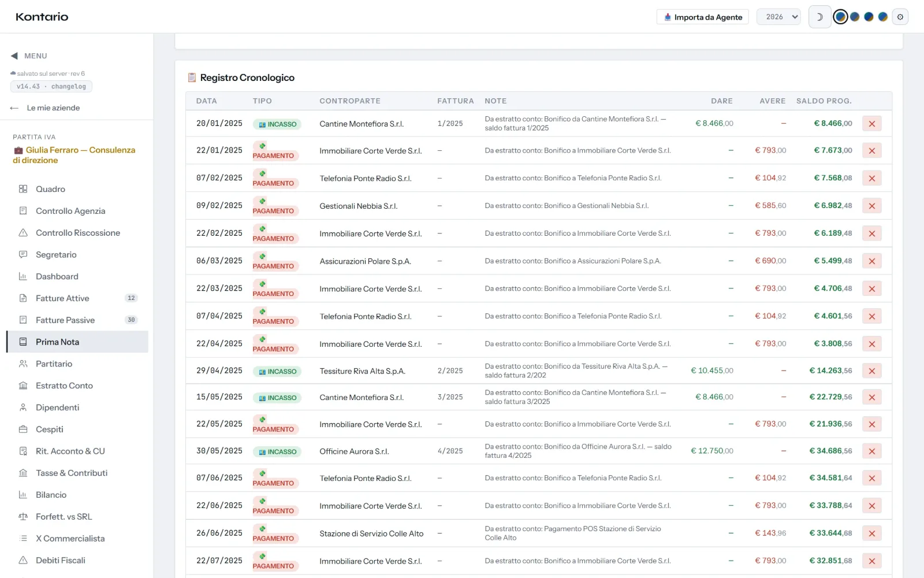924x578 pixels.
Task: Pick the theme swatch beside the settings gear
Action: tap(883, 17)
